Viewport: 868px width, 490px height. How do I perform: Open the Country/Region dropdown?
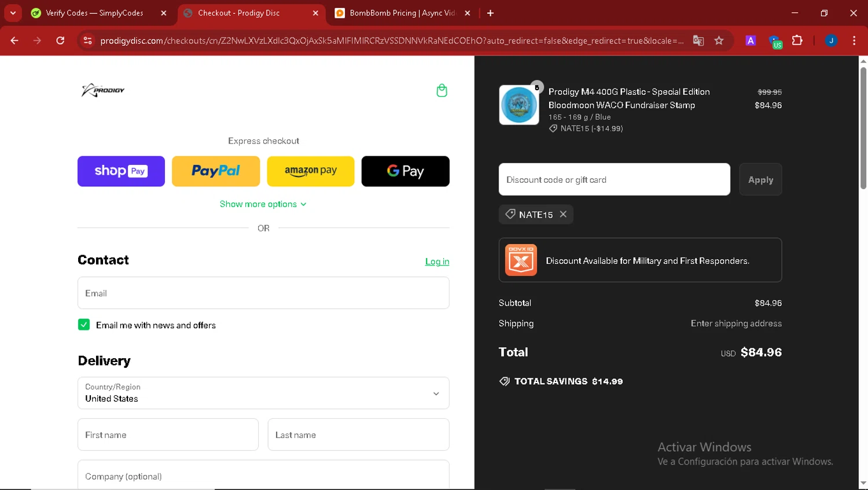pos(263,393)
